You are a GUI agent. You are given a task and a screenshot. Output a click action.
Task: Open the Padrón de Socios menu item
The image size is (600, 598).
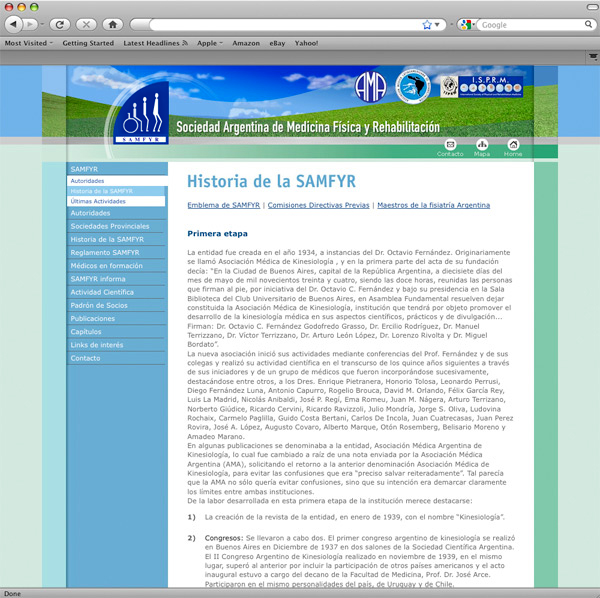click(99, 305)
